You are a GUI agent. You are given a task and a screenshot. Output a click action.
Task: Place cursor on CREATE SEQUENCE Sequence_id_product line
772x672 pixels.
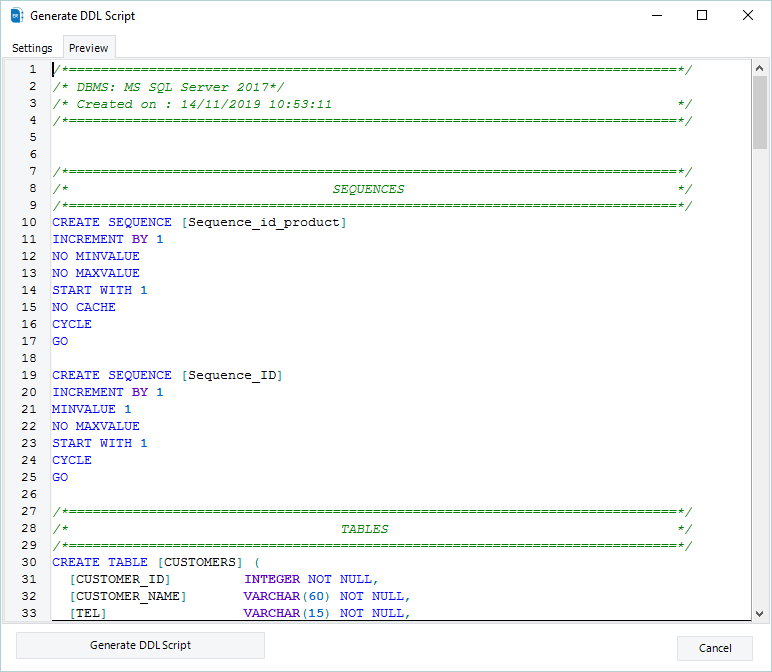(x=199, y=222)
